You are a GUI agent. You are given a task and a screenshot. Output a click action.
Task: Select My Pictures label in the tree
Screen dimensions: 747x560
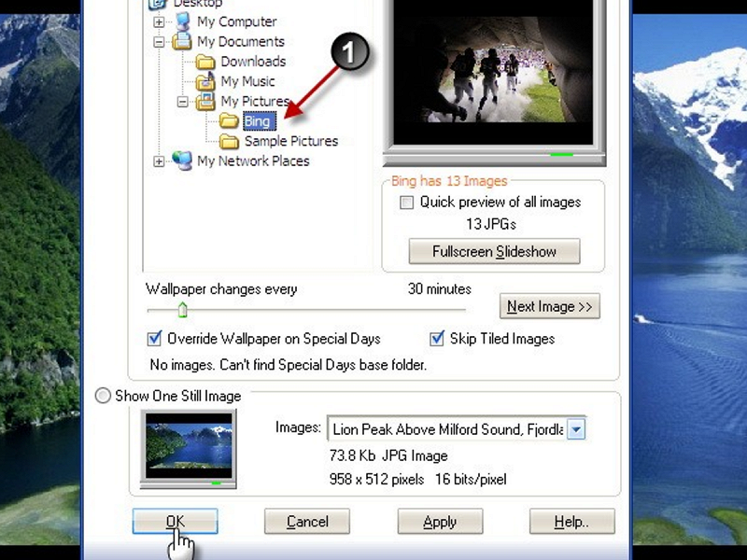point(255,102)
